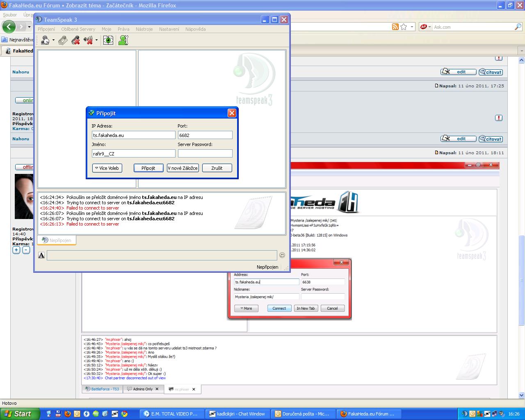Toggle the subscribe-to-all-channels eye icon
Screen dimensions: 525x420
[108, 40]
